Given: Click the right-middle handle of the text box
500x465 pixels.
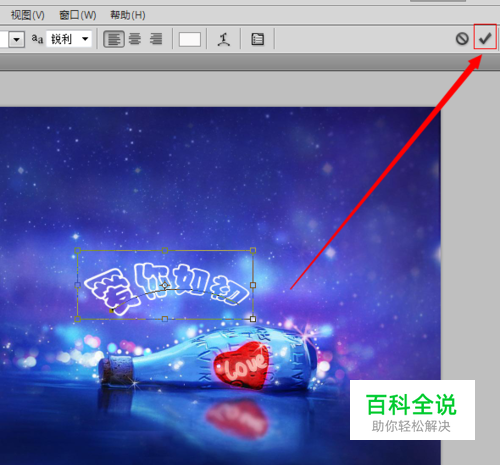Looking at the screenshot, I should pyautogui.click(x=253, y=285).
